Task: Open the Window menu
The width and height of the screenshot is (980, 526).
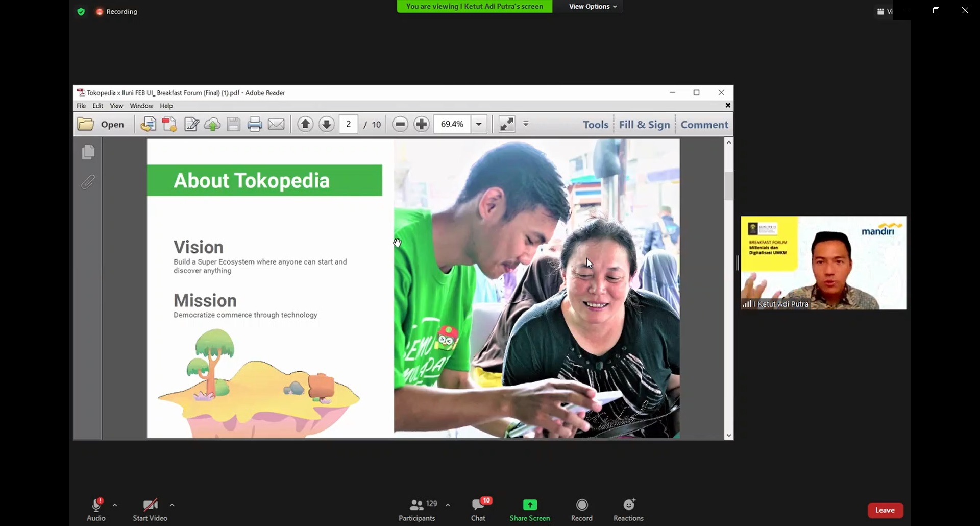Action: [x=141, y=106]
